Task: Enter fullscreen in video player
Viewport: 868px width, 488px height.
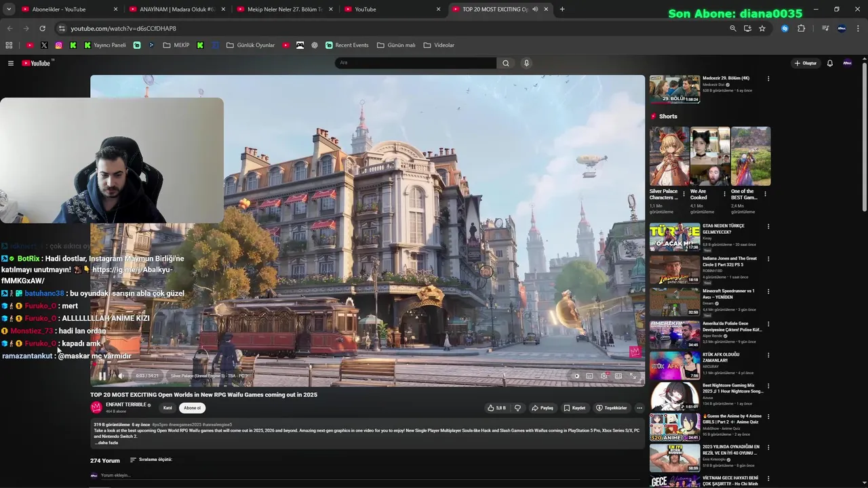Action: point(633,375)
